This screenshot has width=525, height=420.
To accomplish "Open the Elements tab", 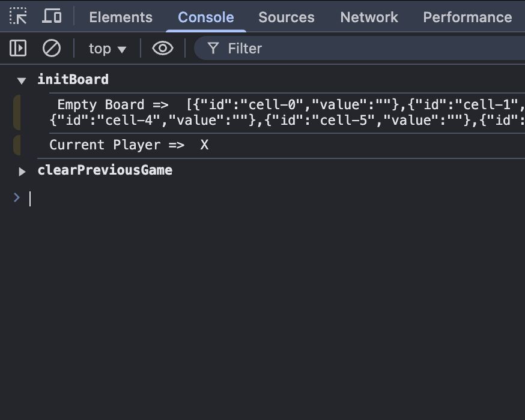I will pos(121,17).
